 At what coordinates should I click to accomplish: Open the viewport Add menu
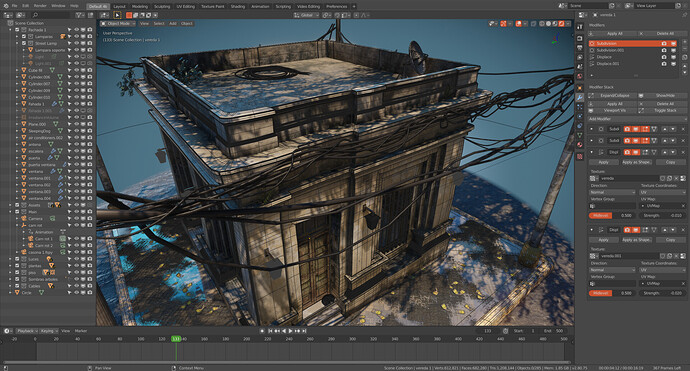(x=173, y=23)
